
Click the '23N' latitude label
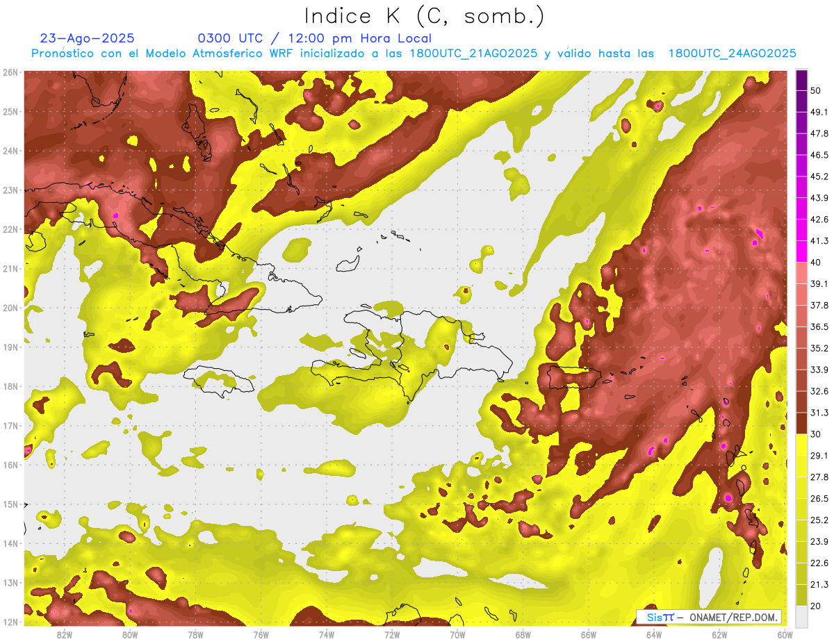tap(10, 190)
